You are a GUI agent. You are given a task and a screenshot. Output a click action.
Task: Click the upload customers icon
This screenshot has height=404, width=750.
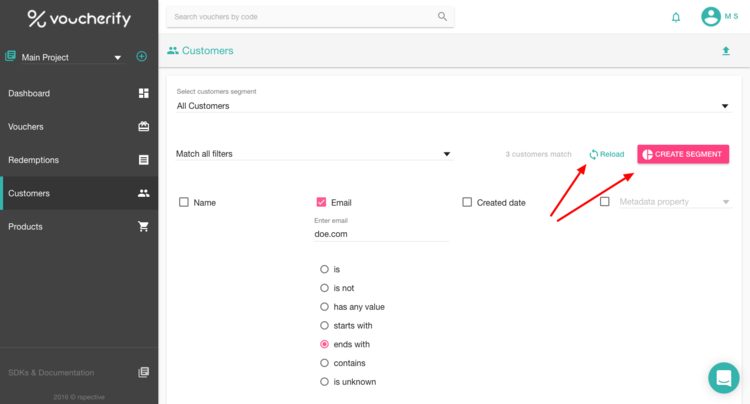pyautogui.click(x=726, y=51)
